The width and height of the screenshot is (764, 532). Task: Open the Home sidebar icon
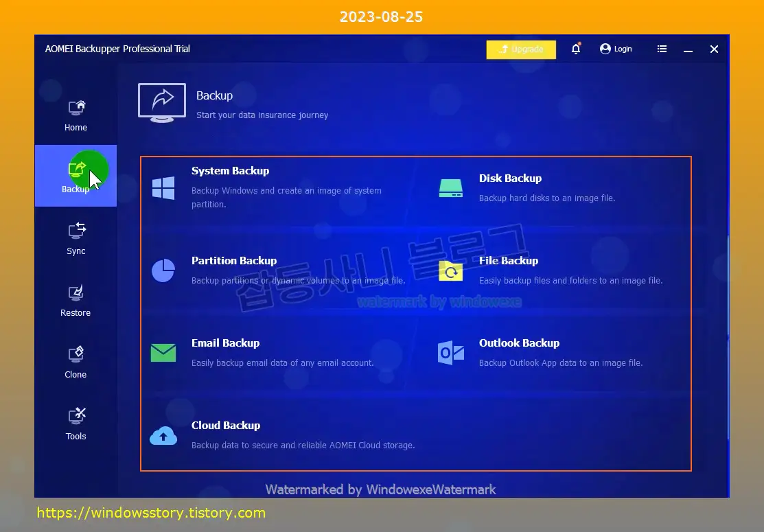point(76,108)
